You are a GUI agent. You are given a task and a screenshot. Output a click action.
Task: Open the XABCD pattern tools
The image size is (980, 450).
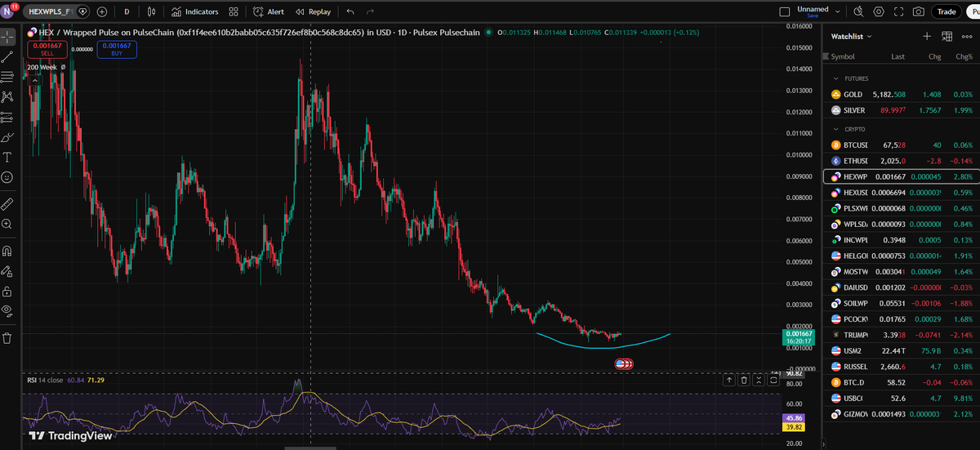pyautogui.click(x=7, y=97)
